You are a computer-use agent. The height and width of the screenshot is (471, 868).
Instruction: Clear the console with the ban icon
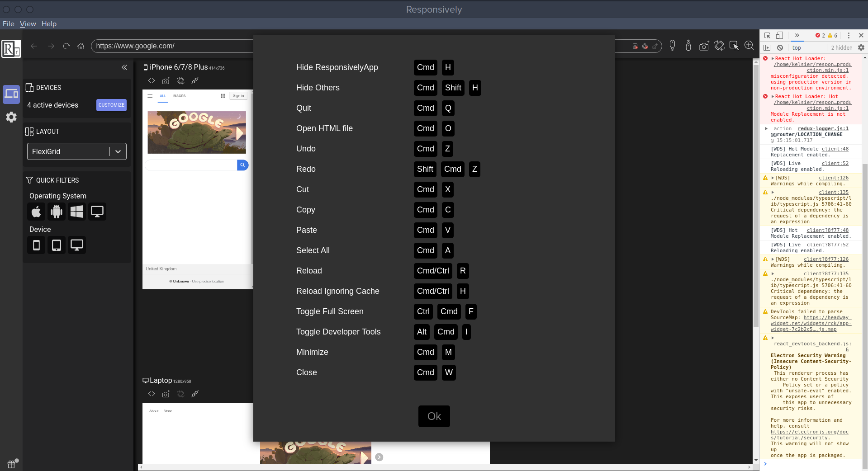[x=780, y=47]
